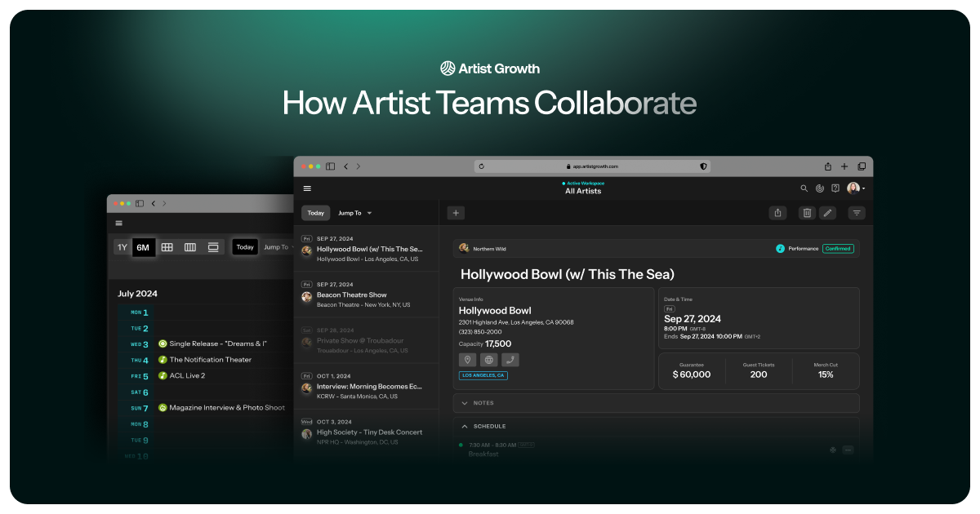Go back in the calendar browser window
This screenshot has width=980, height=514.
pyautogui.click(x=154, y=203)
